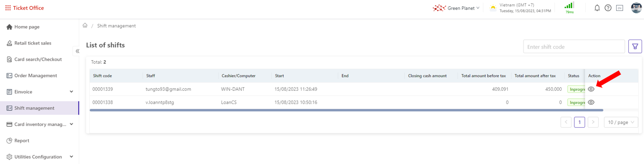Go to Retail ticket sales

(x=40, y=43)
